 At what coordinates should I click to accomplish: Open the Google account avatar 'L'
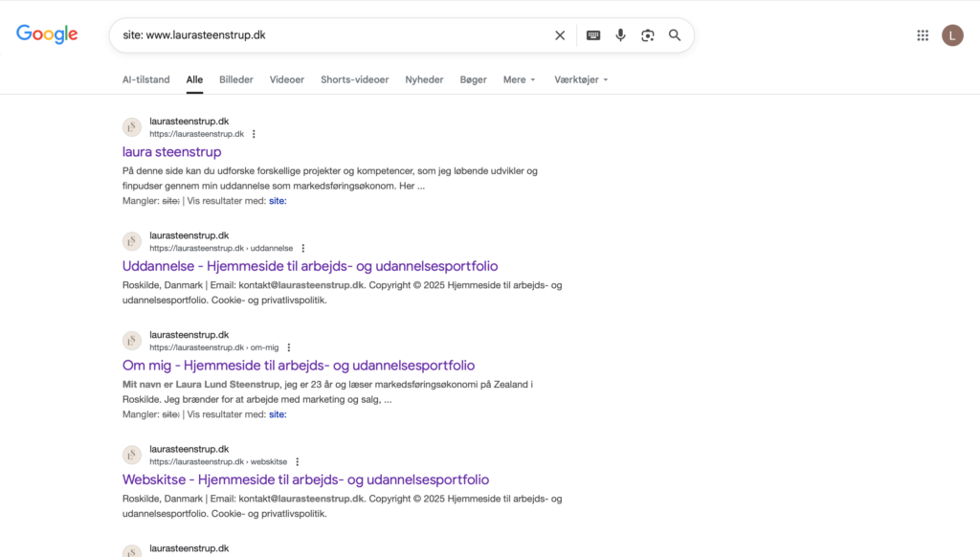[952, 35]
